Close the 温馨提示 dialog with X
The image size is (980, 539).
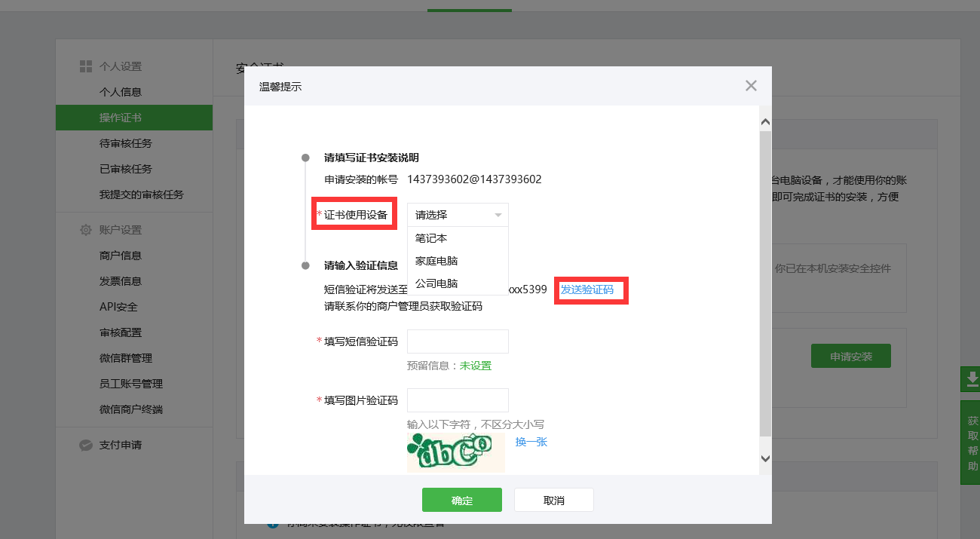coord(750,86)
